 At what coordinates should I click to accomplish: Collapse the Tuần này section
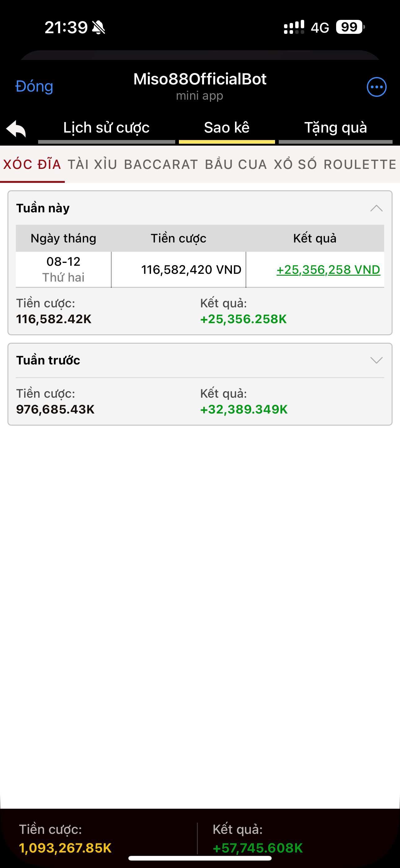pyautogui.click(x=376, y=208)
